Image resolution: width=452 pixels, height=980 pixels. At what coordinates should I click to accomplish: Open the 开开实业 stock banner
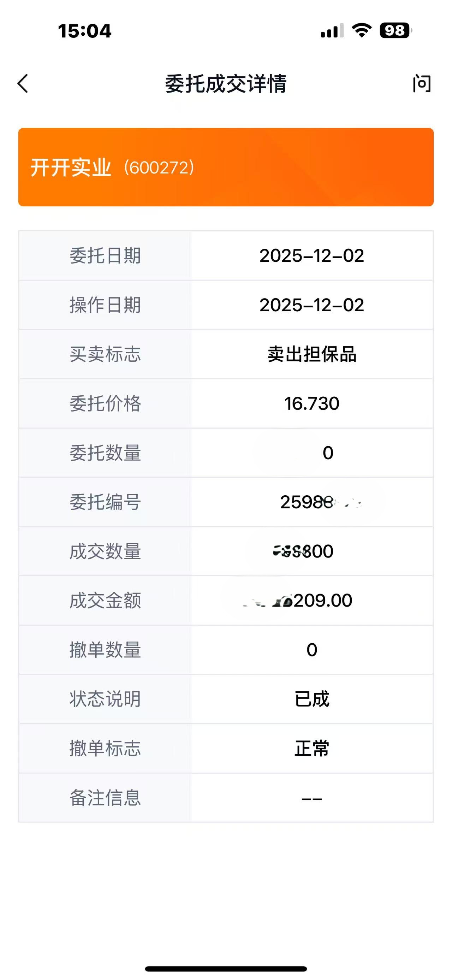tap(226, 167)
